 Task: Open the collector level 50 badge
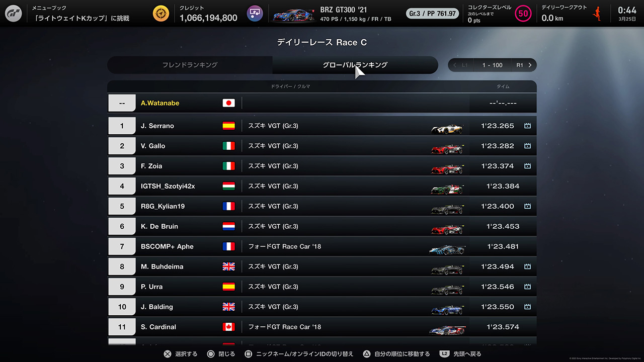coord(523,14)
